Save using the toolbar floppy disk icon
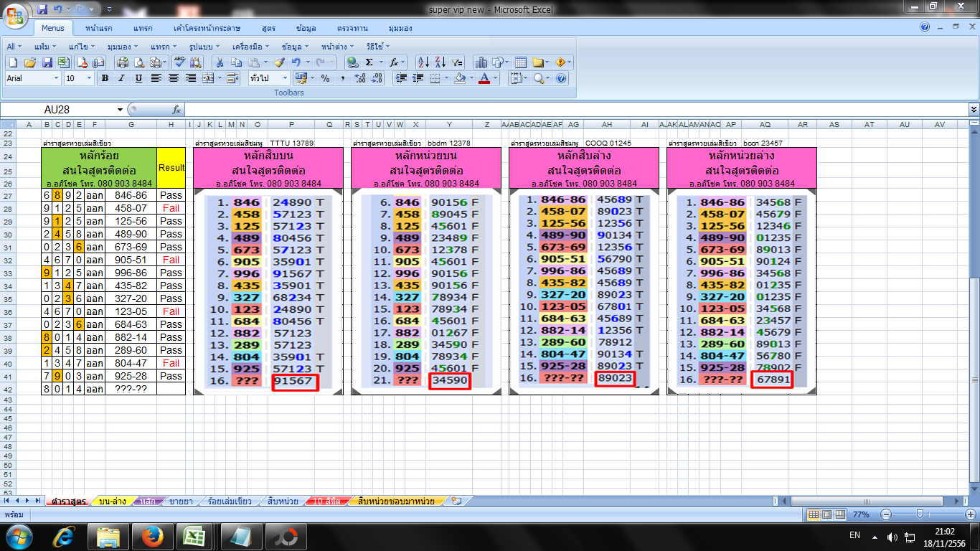The height and width of the screenshot is (551, 980). coord(47,62)
